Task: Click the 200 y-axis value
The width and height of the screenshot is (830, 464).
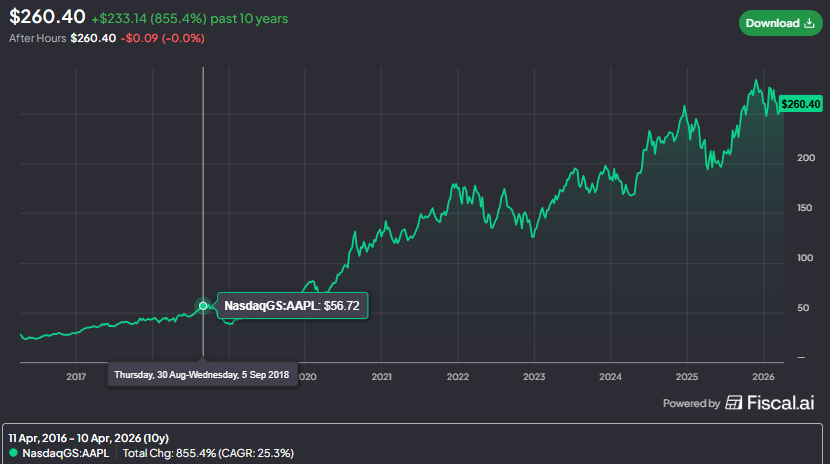Action: coord(805,158)
